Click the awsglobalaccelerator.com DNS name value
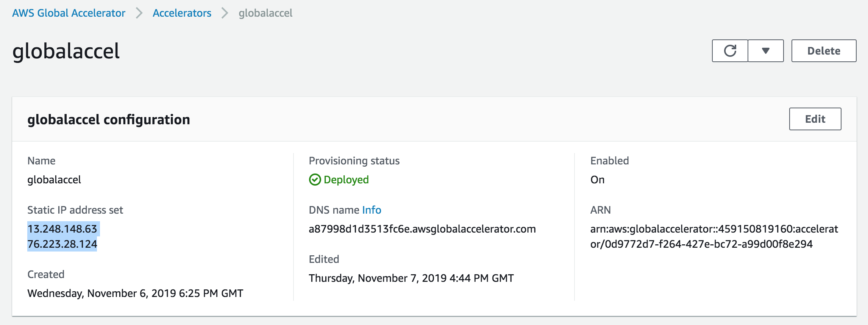The height and width of the screenshot is (325, 868). tap(422, 229)
